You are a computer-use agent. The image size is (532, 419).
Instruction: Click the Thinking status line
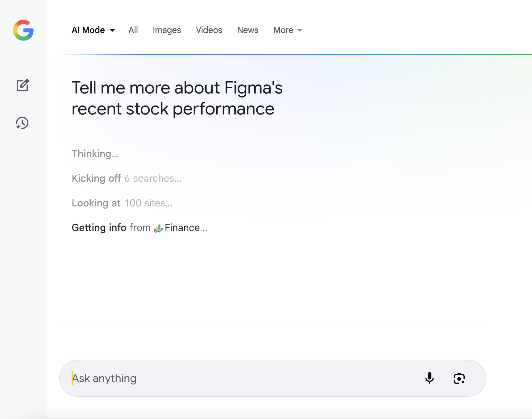pyautogui.click(x=95, y=154)
